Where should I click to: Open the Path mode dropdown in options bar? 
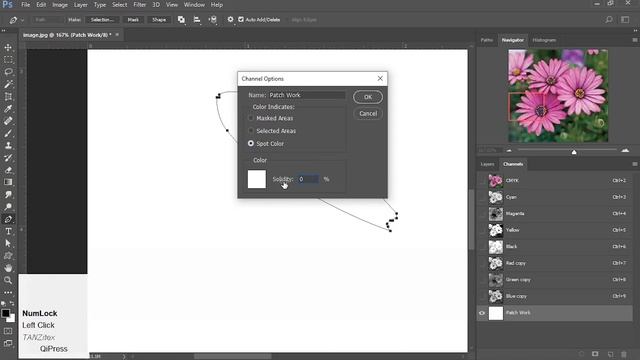(x=48, y=20)
